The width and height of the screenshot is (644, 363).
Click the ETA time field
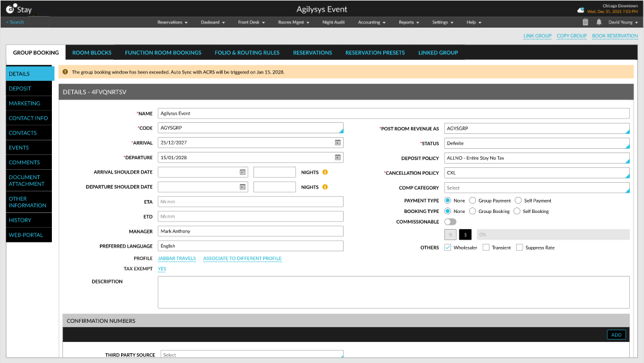click(x=250, y=202)
